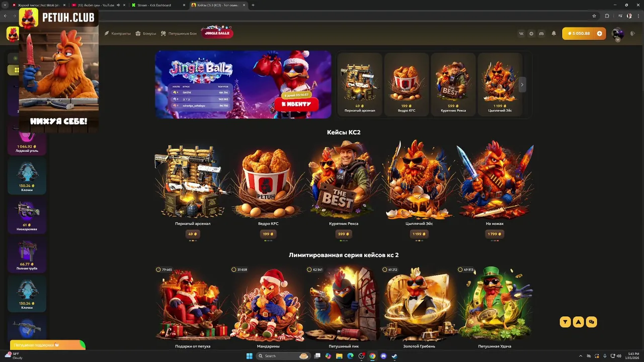Click the logout icon beside the avatar
644x362 pixels.
coord(632,33)
